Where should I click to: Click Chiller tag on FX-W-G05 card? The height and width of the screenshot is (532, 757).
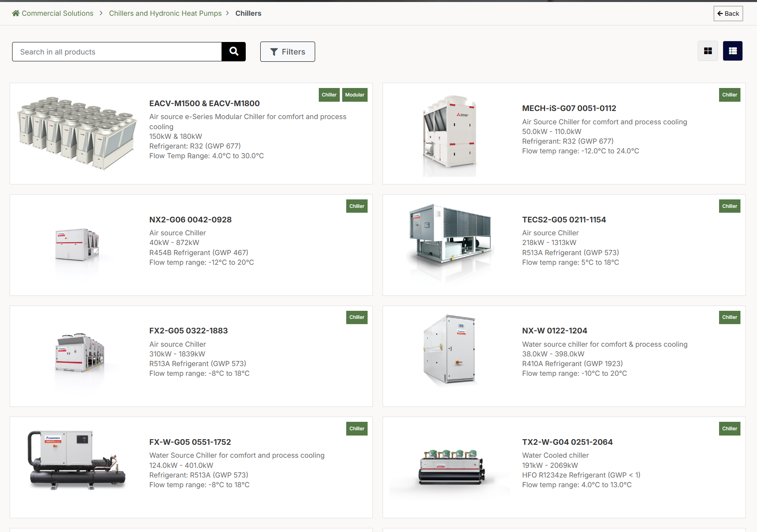click(x=357, y=429)
